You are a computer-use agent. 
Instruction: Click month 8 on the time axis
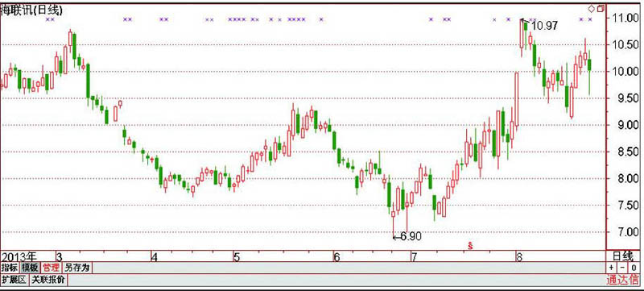click(519, 257)
